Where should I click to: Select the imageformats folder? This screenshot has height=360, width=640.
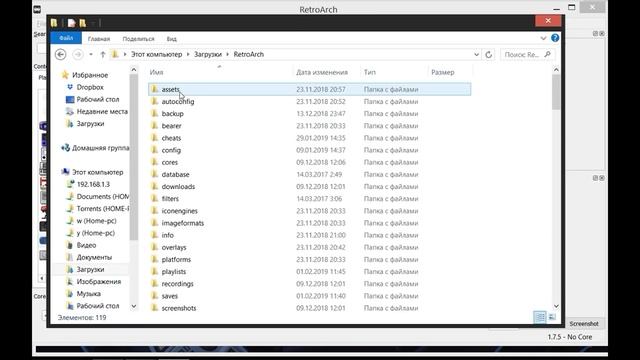pos(182,223)
